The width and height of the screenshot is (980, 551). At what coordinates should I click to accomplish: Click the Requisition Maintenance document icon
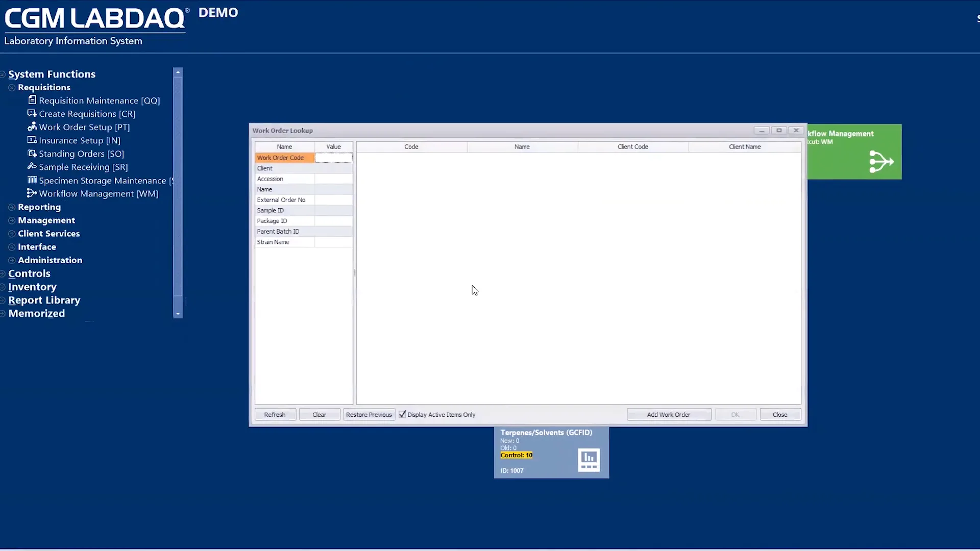click(32, 100)
